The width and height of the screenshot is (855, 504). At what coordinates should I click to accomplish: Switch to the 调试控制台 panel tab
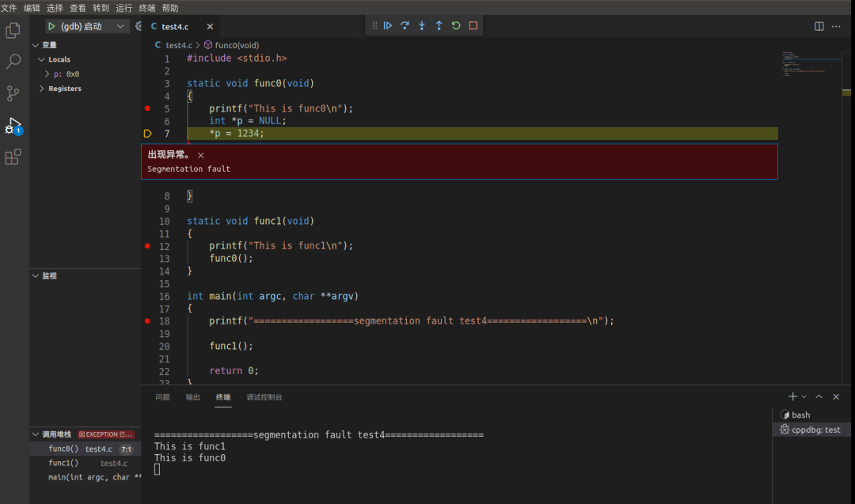pyautogui.click(x=264, y=397)
